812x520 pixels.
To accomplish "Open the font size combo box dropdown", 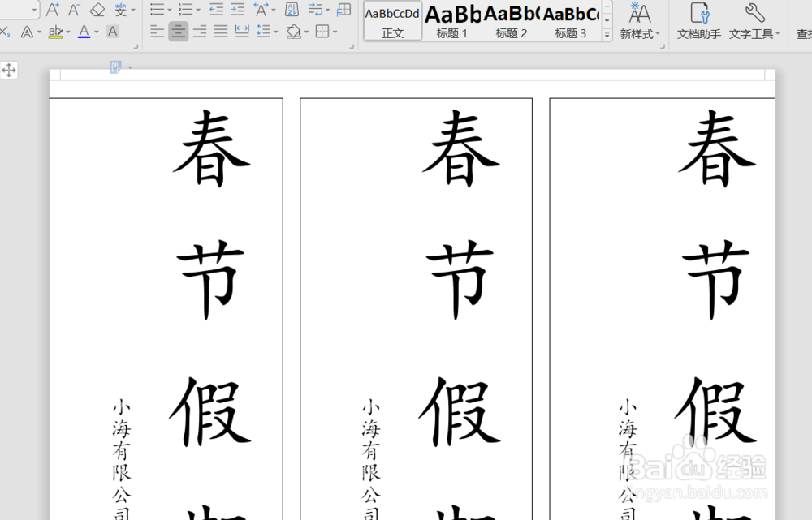I will (x=34, y=10).
